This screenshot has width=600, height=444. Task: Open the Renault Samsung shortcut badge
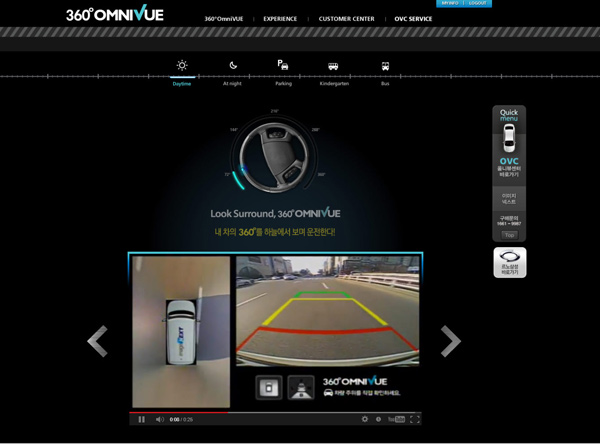pos(510,263)
